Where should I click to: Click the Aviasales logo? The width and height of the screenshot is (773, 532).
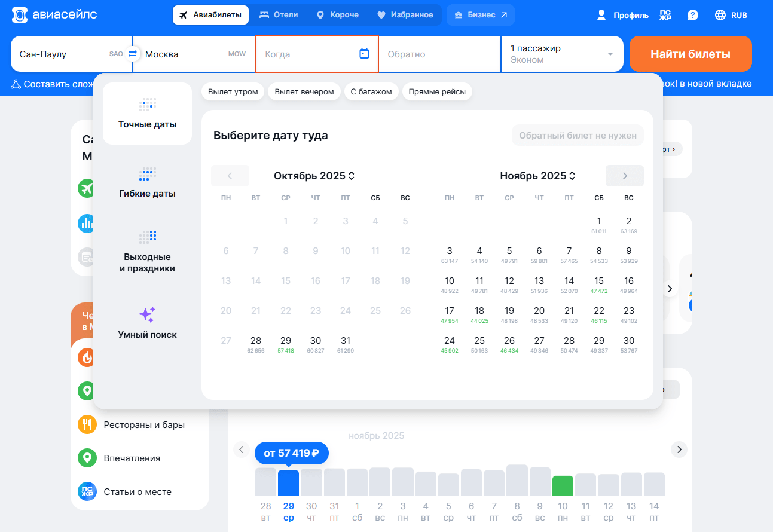coord(54,15)
